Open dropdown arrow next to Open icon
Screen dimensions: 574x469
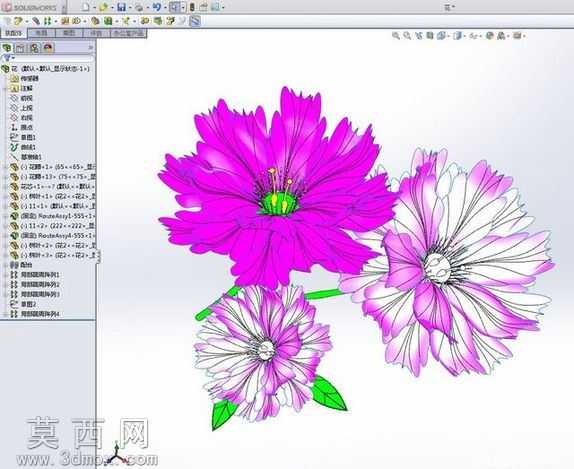coord(112,7)
